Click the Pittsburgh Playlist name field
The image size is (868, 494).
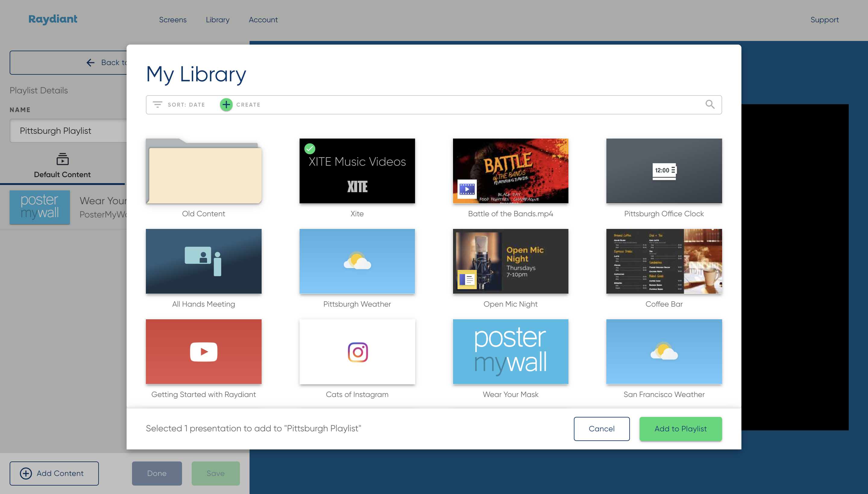(x=68, y=131)
